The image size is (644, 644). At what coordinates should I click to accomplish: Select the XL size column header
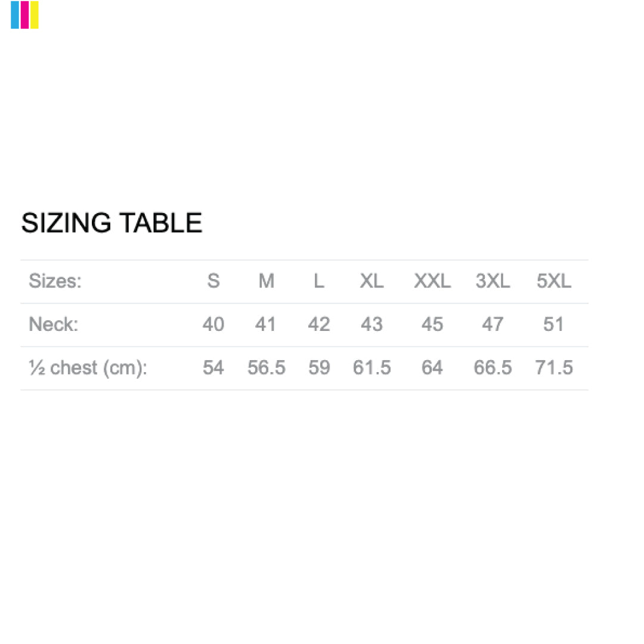click(x=371, y=281)
